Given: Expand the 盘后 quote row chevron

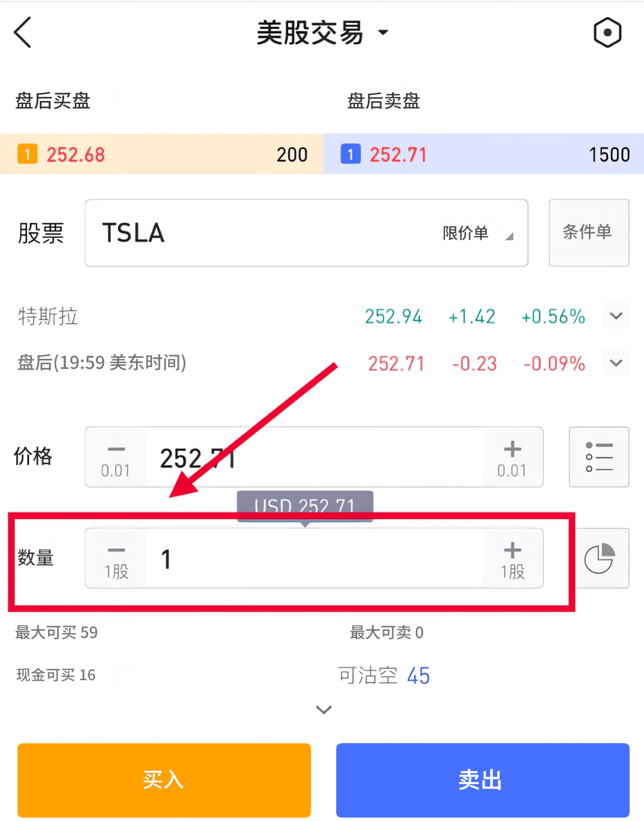Looking at the screenshot, I should pos(616,362).
